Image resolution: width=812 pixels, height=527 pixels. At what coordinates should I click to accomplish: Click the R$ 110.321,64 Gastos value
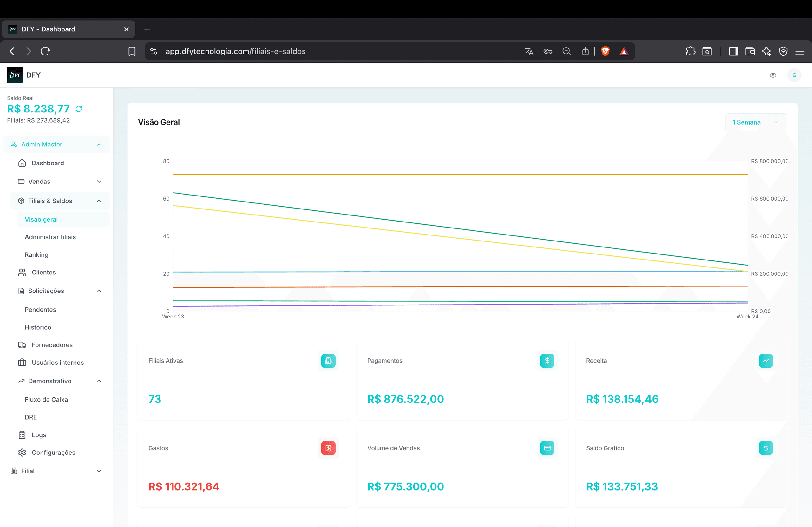184,486
